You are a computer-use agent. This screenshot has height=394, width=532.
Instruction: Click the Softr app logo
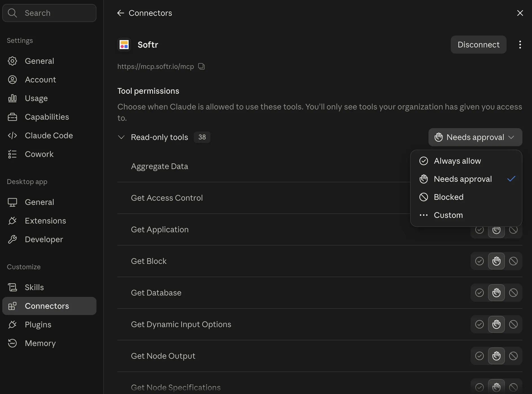coord(124,45)
